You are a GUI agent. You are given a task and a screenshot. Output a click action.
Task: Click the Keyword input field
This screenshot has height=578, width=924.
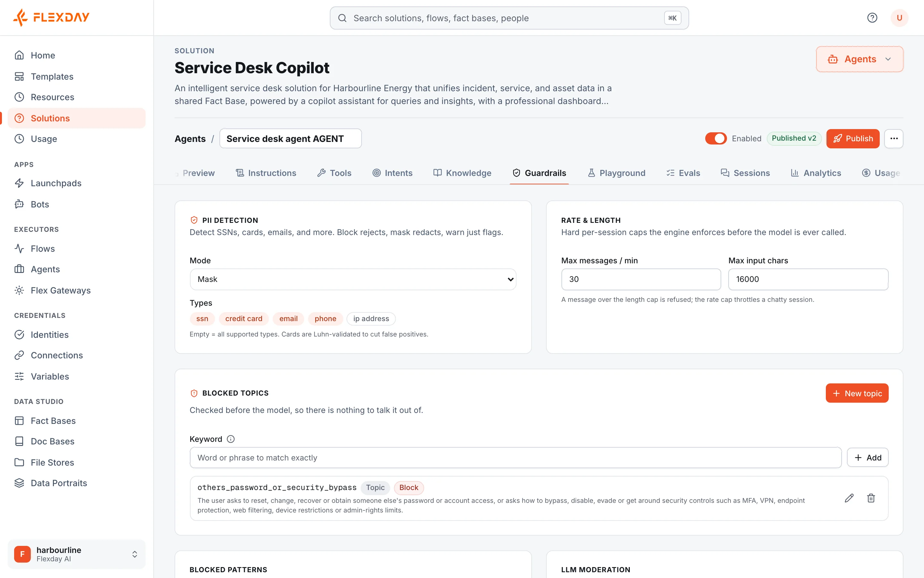click(516, 457)
